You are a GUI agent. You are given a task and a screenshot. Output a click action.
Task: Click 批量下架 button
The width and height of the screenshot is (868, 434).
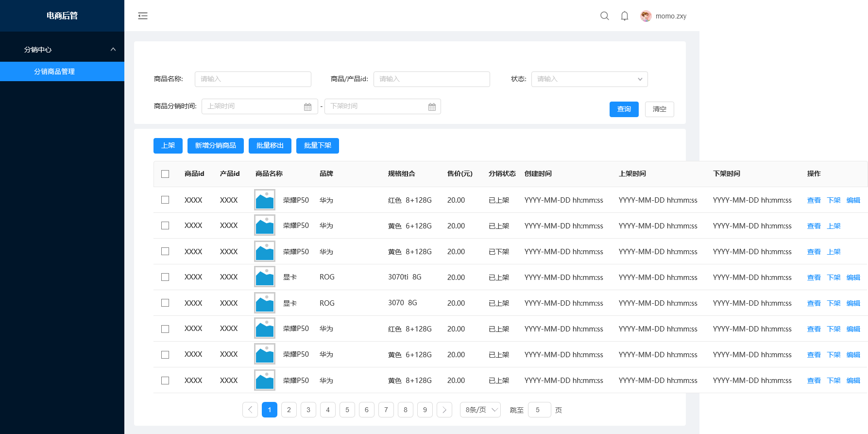point(318,146)
